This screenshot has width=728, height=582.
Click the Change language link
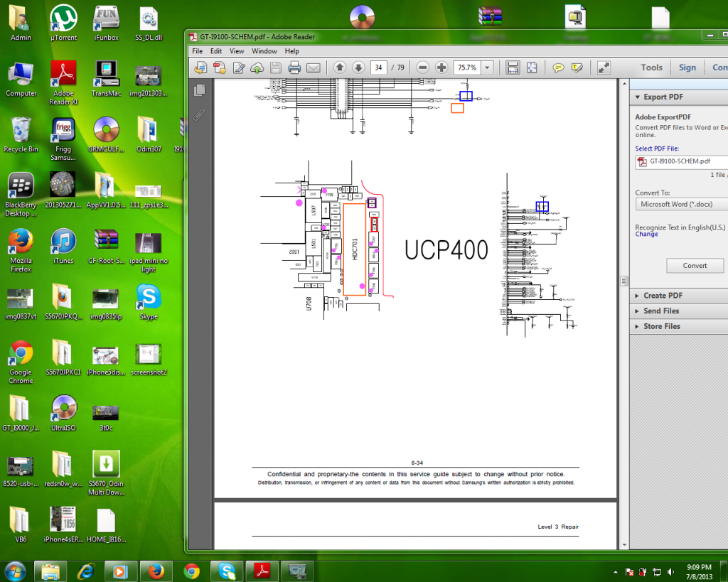(x=646, y=235)
